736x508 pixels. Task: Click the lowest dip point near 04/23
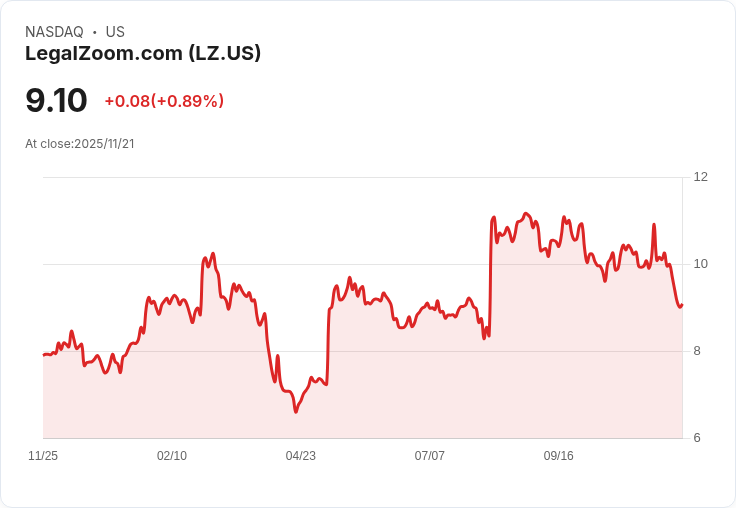coord(296,412)
